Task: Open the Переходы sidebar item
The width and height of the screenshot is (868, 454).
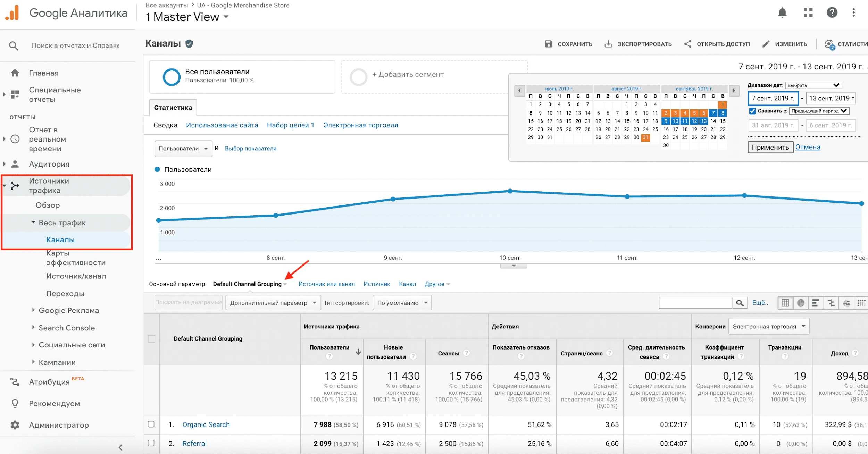Action: pyautogui.click(x=65, y=294)
